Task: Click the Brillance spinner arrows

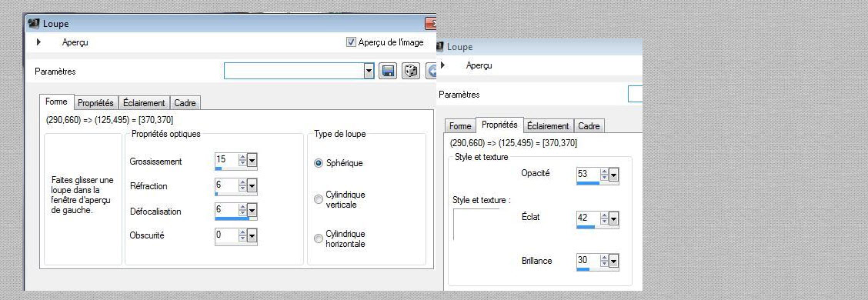Action: (x=604, y=262)
